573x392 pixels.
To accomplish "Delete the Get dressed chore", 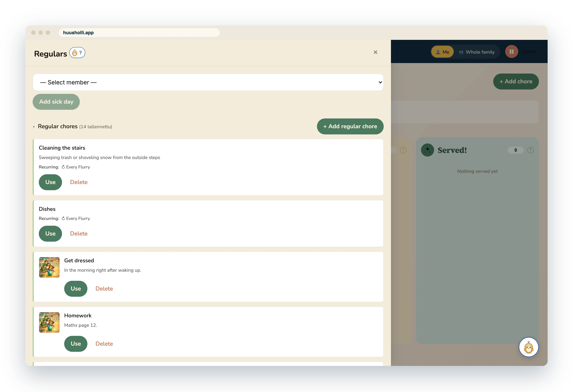I will 104,289.
